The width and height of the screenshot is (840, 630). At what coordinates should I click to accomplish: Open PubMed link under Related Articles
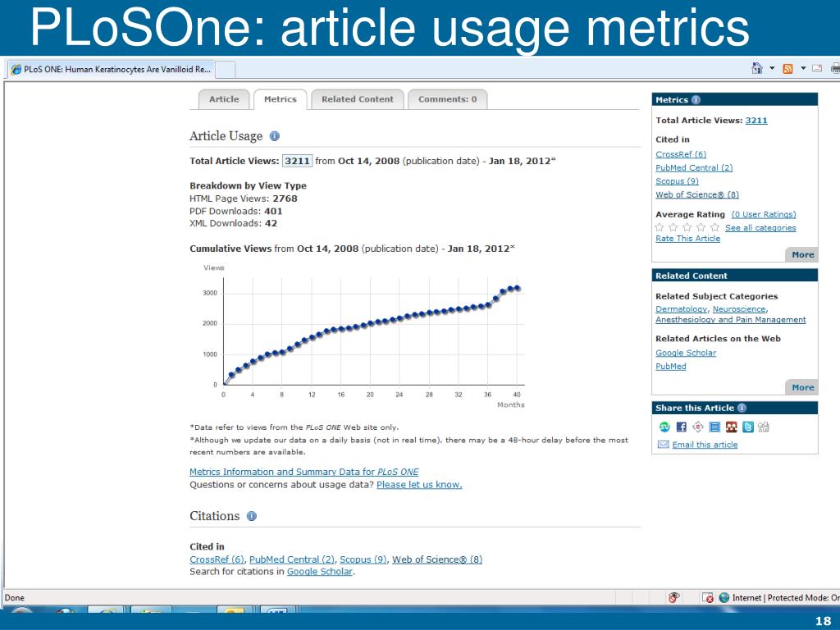click(671, 367)
